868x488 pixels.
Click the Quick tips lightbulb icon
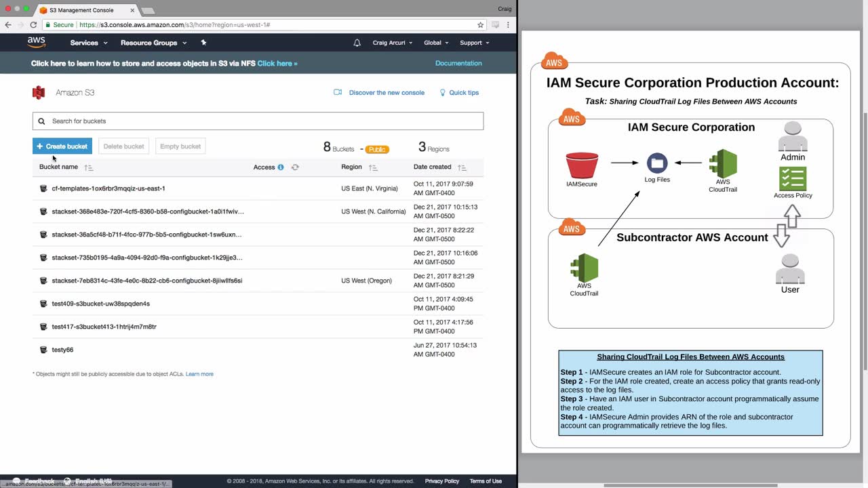[443, 92]
